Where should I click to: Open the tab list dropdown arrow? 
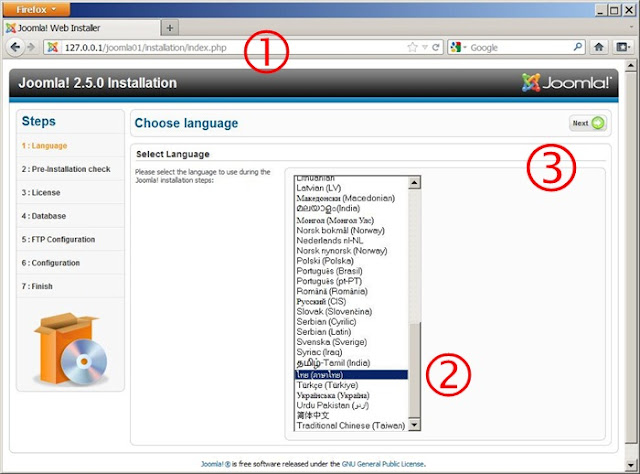[x=631, y=27]
